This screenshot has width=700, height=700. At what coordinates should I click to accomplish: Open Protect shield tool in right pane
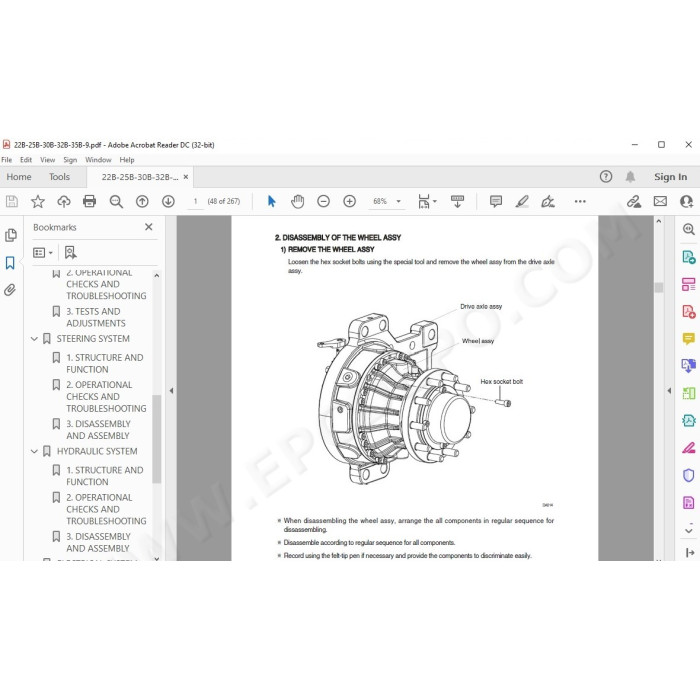(688, 475)
